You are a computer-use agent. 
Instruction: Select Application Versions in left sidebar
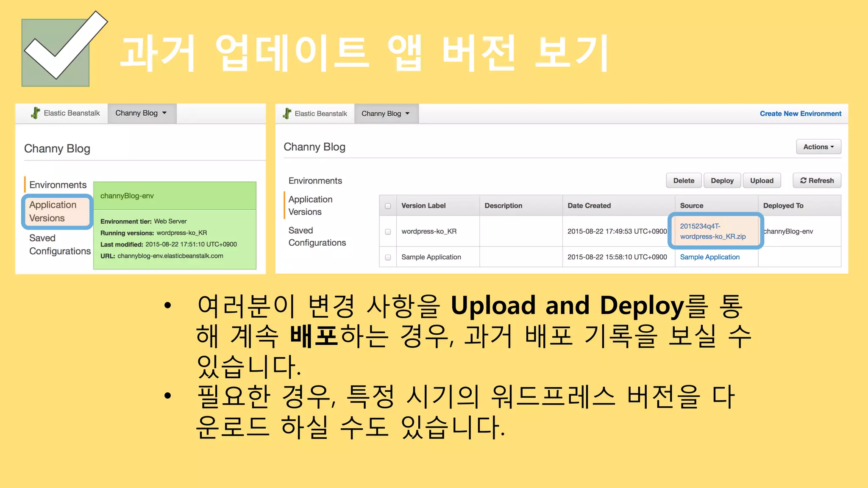point(53,211)
